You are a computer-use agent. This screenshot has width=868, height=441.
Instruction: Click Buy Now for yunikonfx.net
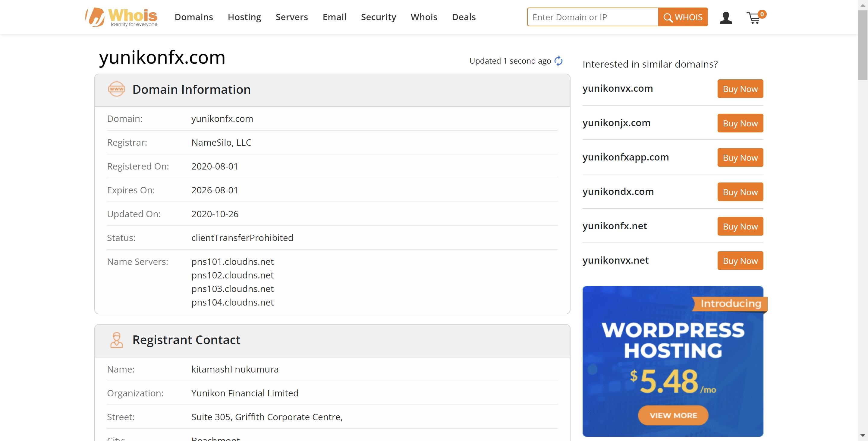coord(741,226)
